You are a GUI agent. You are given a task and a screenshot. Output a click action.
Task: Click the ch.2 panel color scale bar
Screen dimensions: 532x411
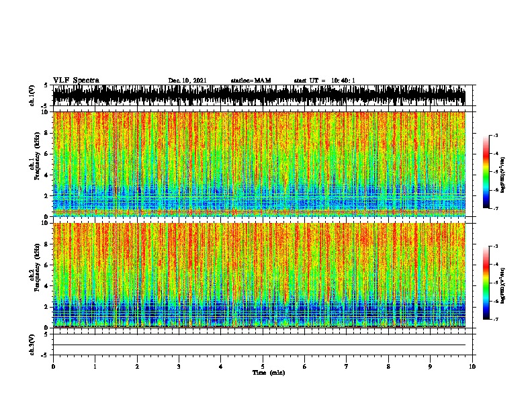486,283
